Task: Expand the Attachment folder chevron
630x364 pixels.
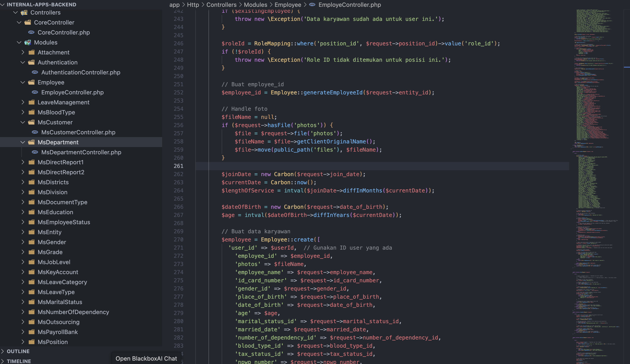Action: (x=23, y=52)
